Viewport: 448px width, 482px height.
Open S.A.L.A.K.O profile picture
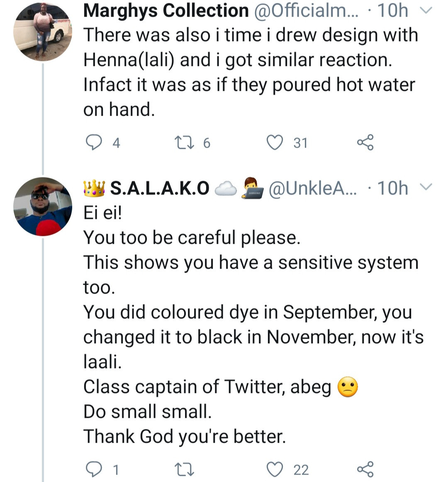(x=43, y=207)
